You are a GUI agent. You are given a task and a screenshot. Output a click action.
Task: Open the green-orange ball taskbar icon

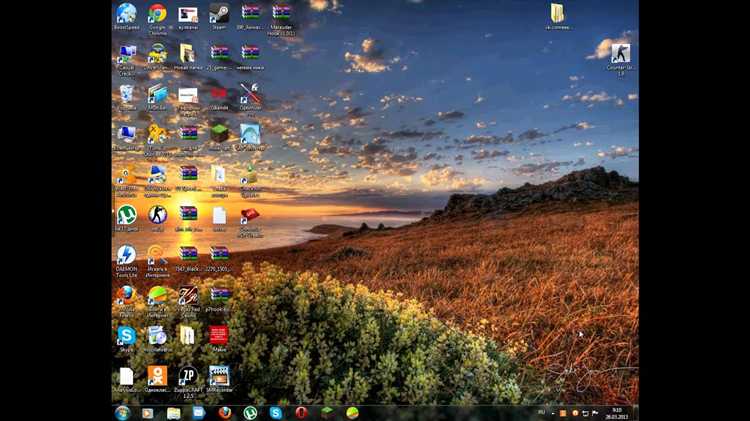[353, 413]
